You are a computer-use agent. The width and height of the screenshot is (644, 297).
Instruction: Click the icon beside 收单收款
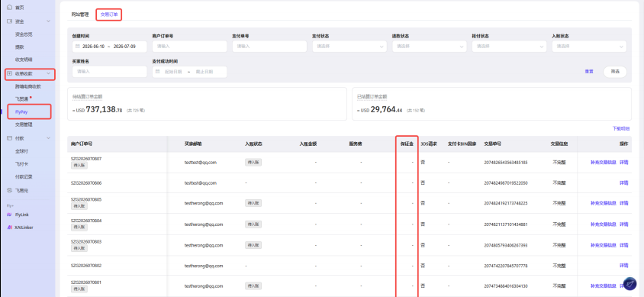(9, 73)
